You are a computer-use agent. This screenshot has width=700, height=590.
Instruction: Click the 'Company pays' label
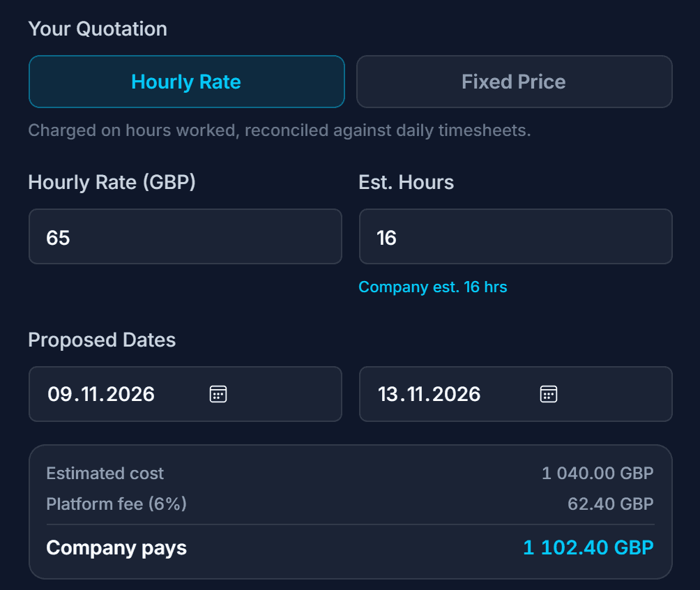(x=116, y=548)
